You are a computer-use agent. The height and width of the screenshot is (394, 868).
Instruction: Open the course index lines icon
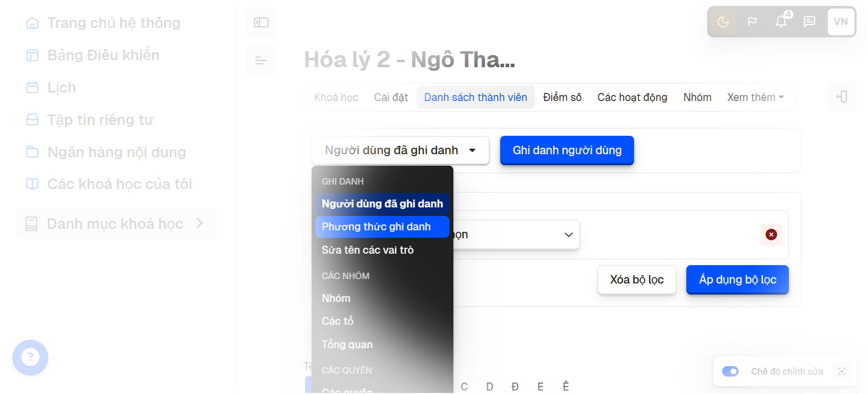pos(261,61)
